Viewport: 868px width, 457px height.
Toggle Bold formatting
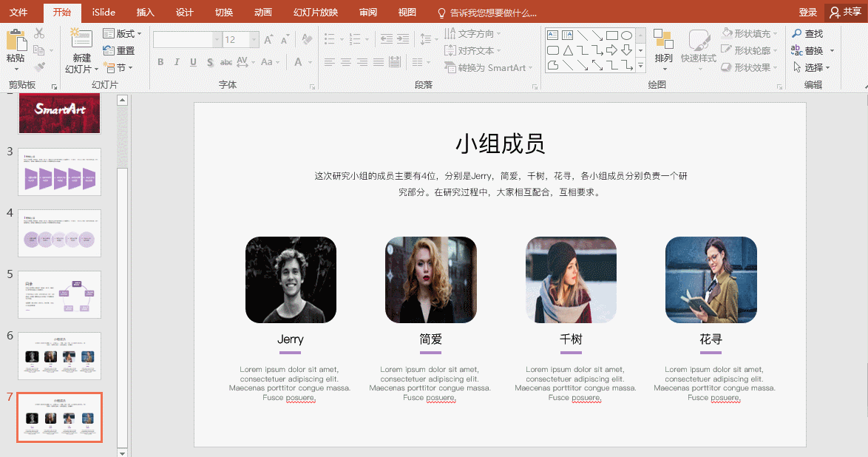tap(160, 62)
